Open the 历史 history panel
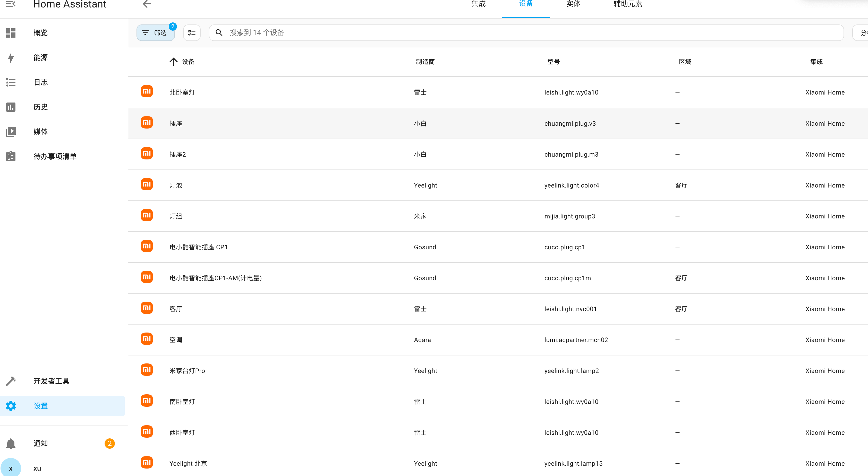The image size is (868, 476). 40,107
